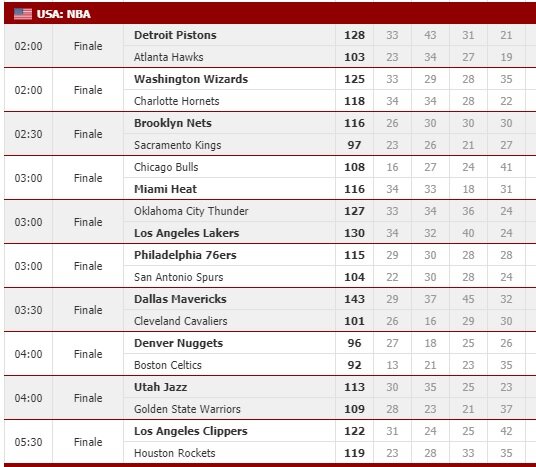Select Cleveland Cavaliers team name

[x=180, y=321]
